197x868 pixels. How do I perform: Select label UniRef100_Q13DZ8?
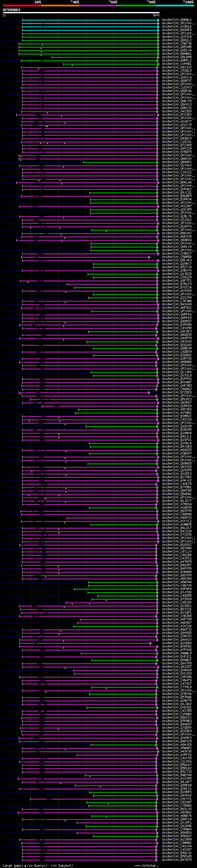pos(177,274)
